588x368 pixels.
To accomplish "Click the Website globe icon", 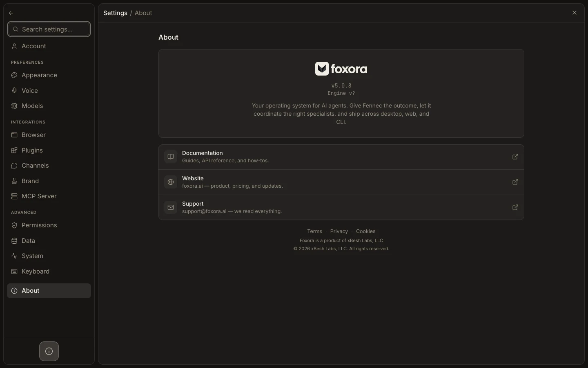I will pyautogui.click(x=171, y=182).
